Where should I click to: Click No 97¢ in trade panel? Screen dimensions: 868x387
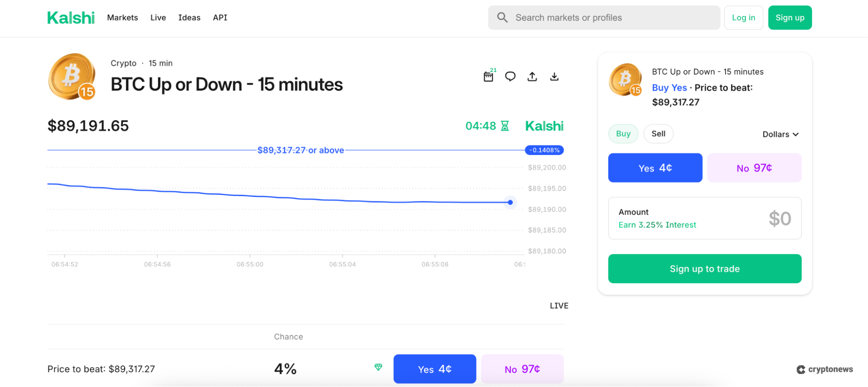pos(754,168)
